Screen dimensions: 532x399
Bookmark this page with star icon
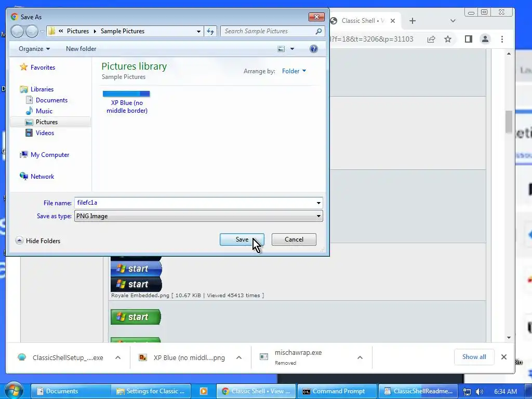(x=448, y=39)
